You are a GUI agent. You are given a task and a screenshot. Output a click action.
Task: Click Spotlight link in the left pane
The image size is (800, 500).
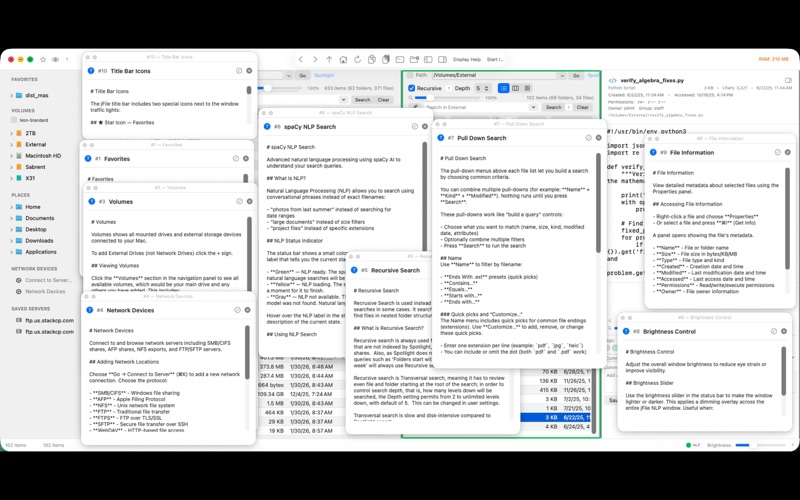coord(323,75)
